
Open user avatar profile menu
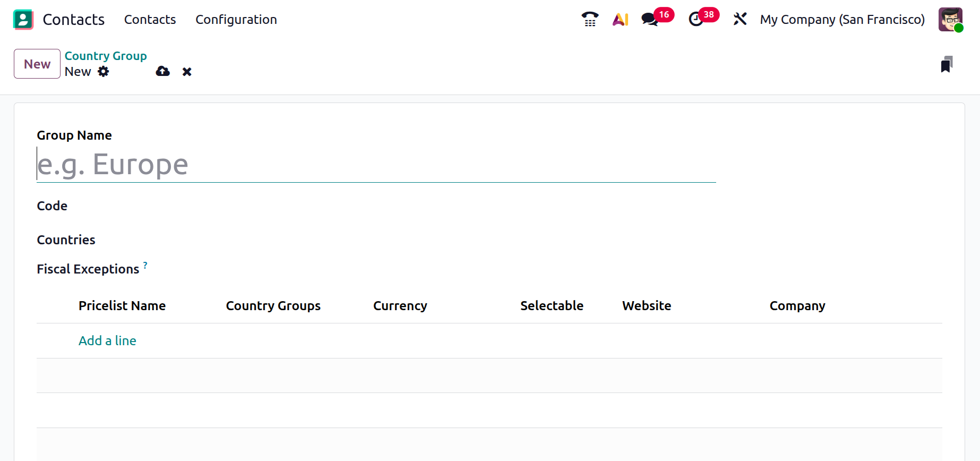[x=950, y=20]
